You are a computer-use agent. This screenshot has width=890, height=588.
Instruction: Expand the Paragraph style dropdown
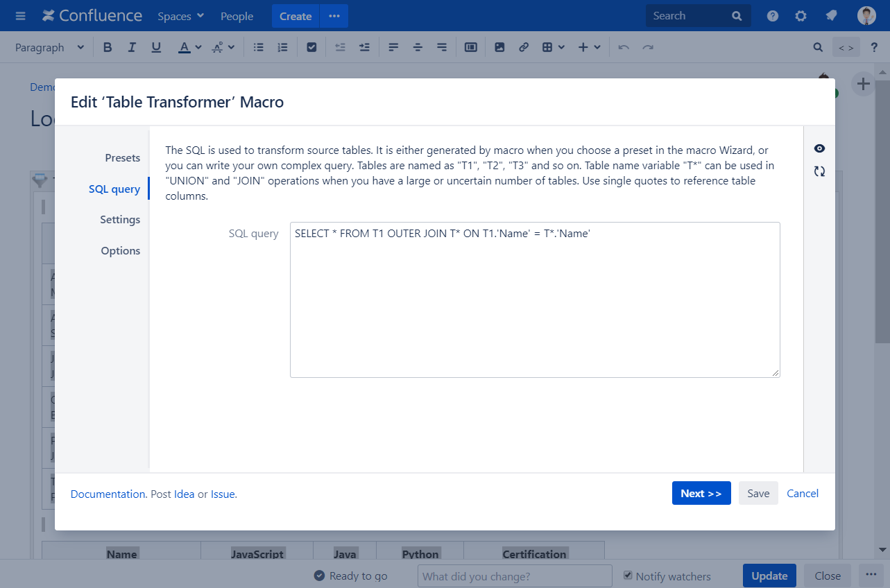click(49, 47)
